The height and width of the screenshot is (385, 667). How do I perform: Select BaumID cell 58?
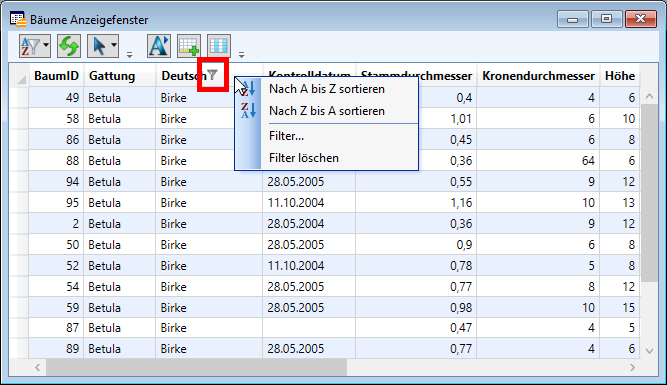(x=56, y=119)
